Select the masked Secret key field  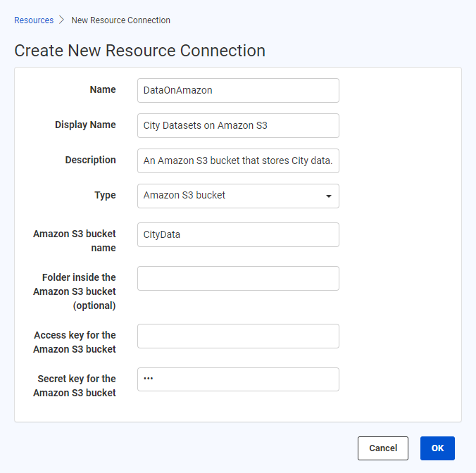[x=238, y=379]
